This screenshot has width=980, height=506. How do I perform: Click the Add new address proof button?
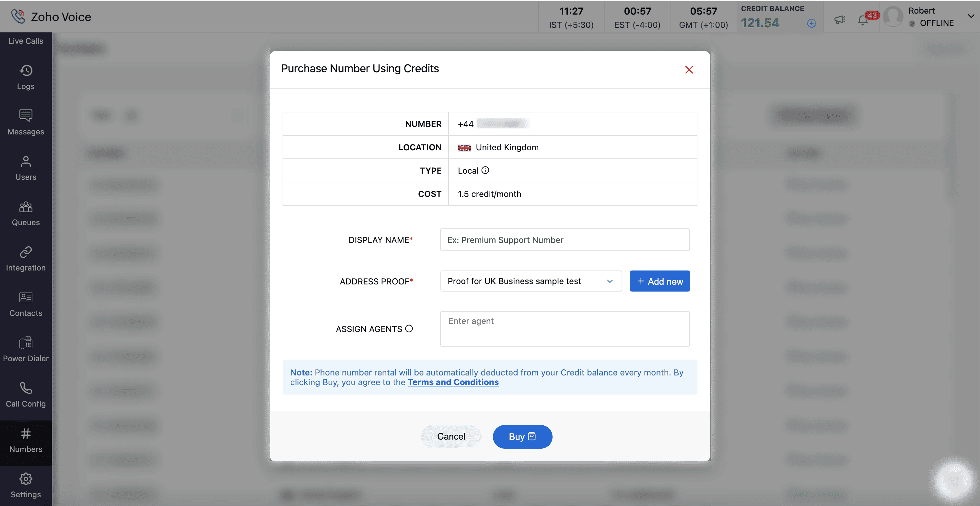point(659,281)
